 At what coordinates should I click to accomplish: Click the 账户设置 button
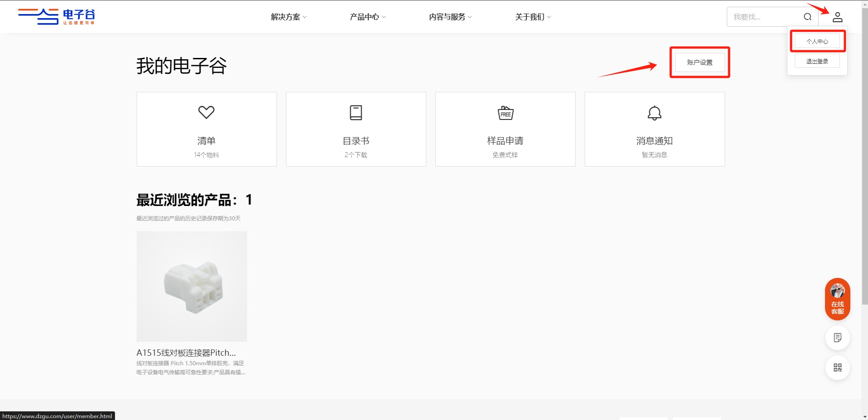coord(700,62)
